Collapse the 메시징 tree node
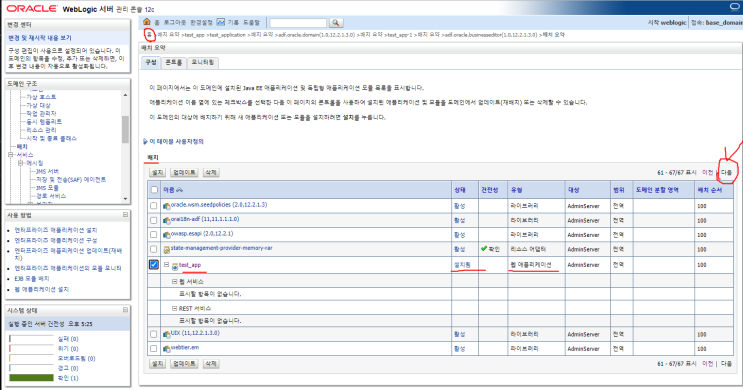The width and height of the screenshot is (743, 390). [x=20, y=163]
